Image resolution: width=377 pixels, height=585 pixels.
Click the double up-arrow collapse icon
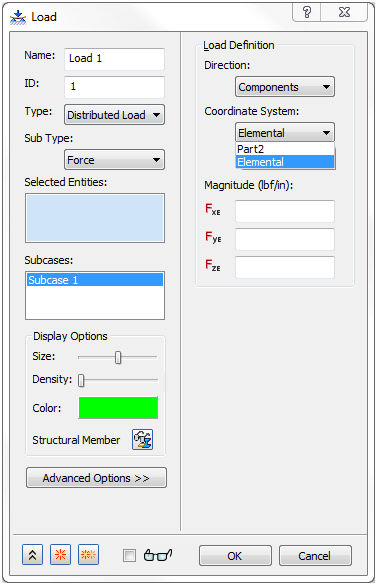[x=32, y=555]
